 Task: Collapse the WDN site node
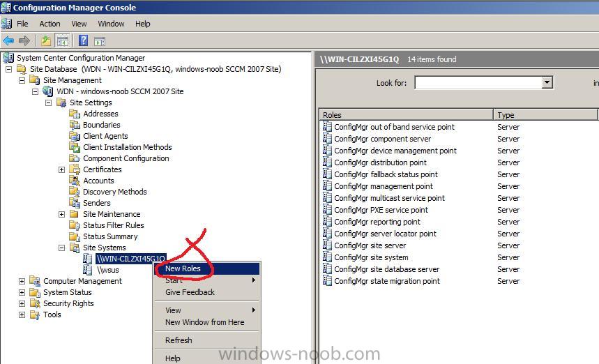(35, 91)
